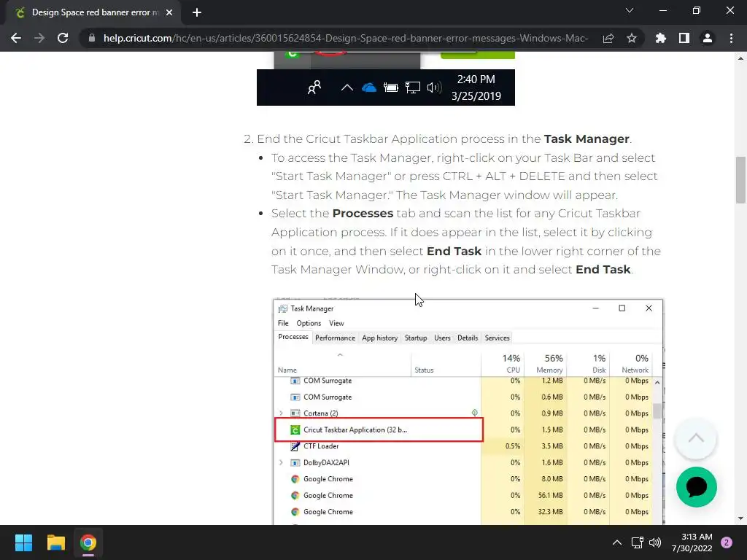
Task: Click the "14% CPU" column header in the image
Action: coord(503,364)
